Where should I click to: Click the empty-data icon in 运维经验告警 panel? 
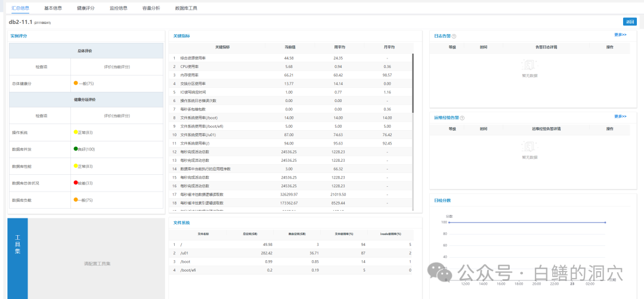(530, 147)
